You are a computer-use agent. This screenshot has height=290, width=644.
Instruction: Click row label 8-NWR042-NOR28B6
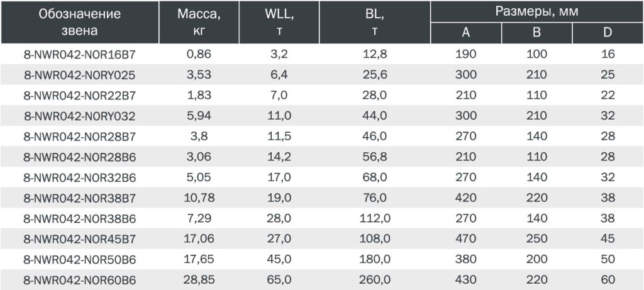click(x=80, y=157)
